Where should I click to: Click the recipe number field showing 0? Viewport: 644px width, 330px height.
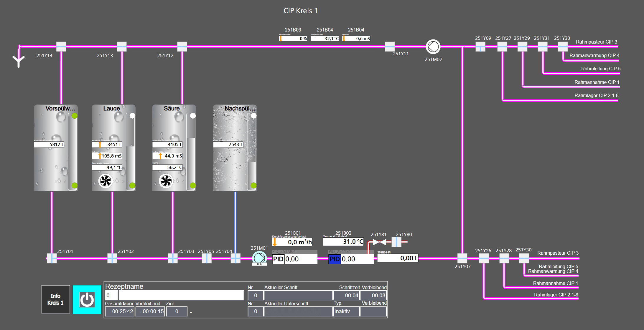click(112, 295)
